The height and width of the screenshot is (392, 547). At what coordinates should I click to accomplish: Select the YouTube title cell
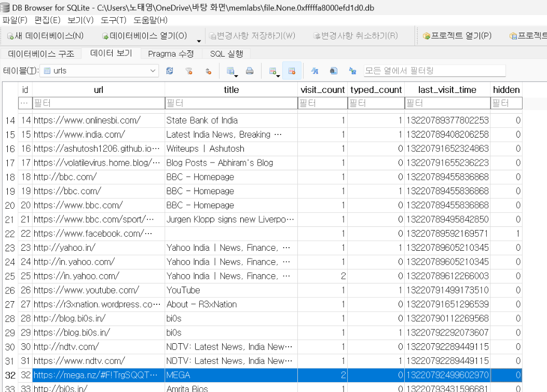(x=231, y=290)
